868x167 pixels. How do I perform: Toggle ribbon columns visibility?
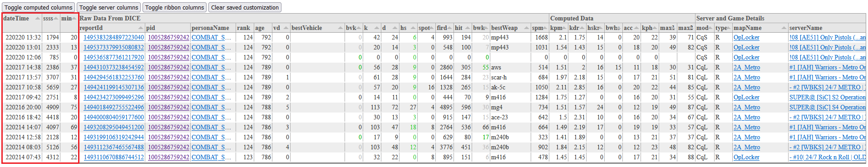(x=174, y=7)
